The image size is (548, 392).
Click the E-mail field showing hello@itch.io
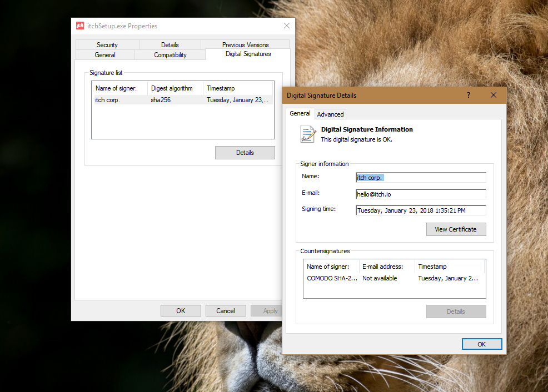coord(421,194)
